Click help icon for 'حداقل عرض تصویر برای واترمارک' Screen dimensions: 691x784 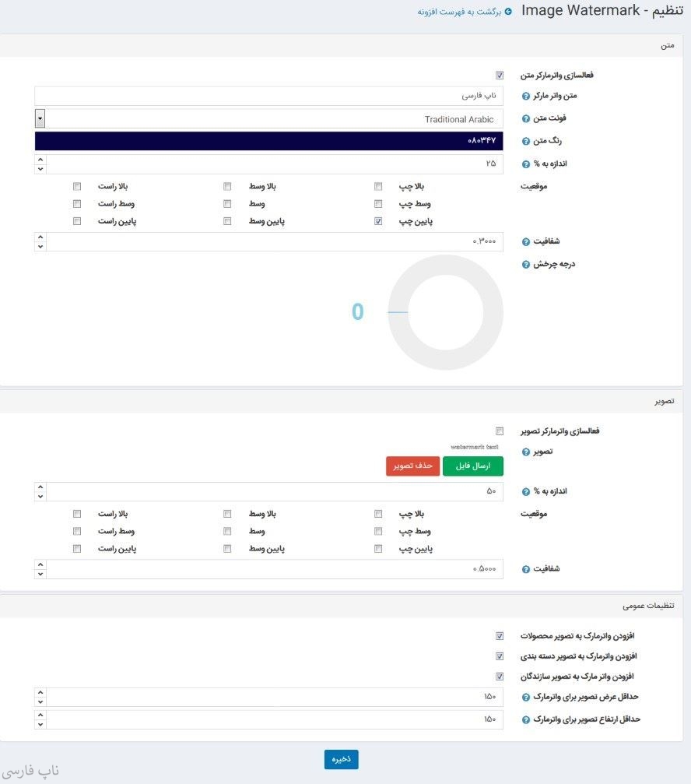click(525, 697)
